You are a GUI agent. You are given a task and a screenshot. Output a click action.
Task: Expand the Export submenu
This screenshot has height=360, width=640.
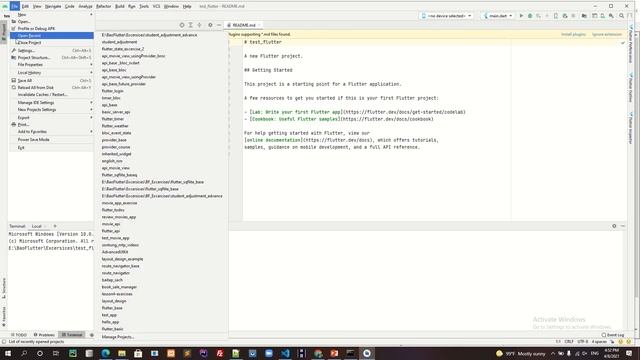tap(51, 118)
